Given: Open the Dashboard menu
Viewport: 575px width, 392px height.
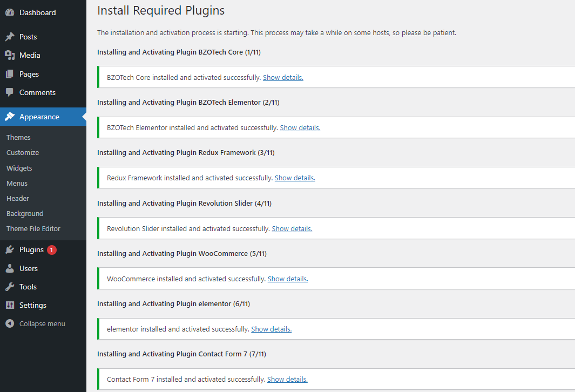Looking at the screenshot, I should coord(37,12).
